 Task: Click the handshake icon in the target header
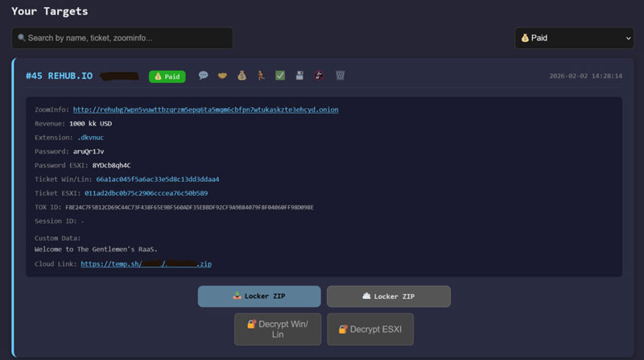point(222,76)
